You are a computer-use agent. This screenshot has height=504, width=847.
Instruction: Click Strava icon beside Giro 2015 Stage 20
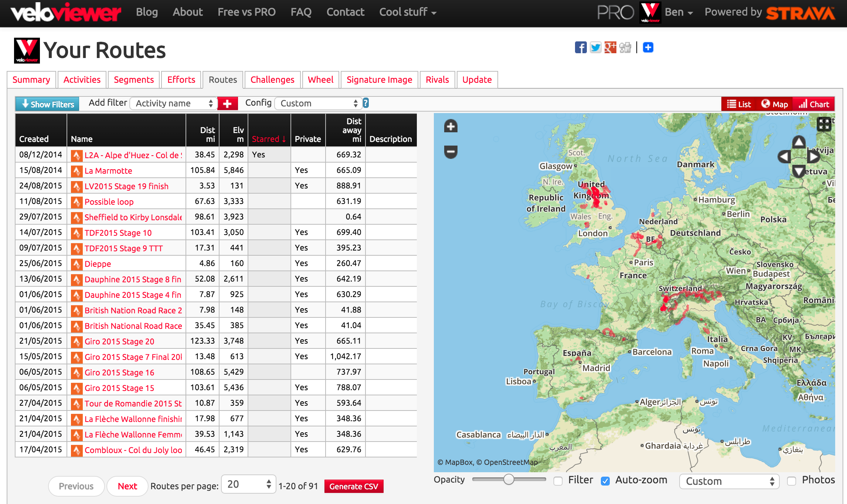click(76, 341)
